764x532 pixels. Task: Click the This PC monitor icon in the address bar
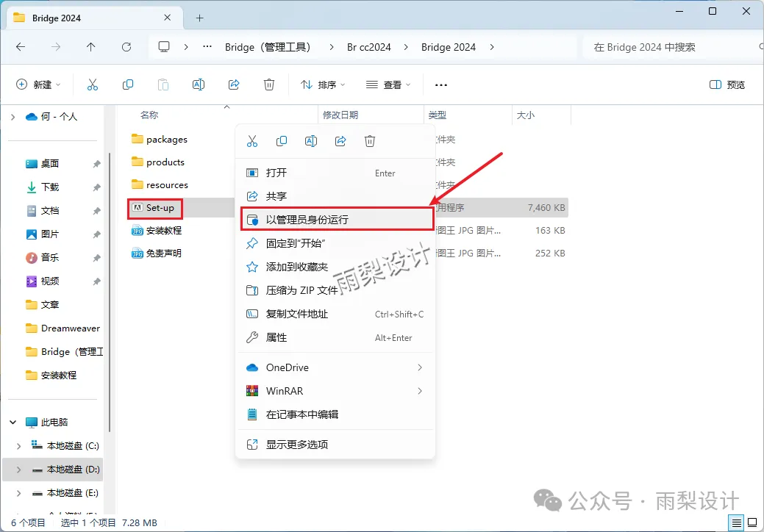[x=164, y=47]
